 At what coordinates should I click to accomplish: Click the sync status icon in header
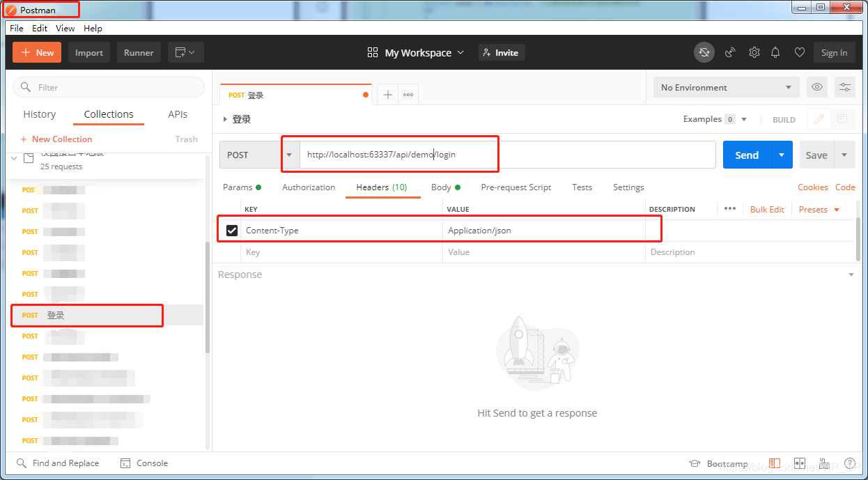pyautogui.click(x=704, y=52)
